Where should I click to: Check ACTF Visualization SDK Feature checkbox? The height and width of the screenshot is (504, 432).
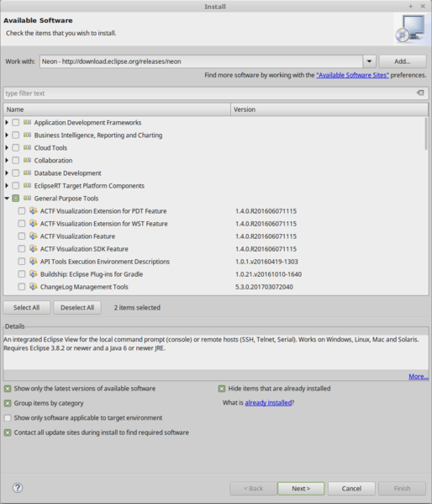(22, 249)
